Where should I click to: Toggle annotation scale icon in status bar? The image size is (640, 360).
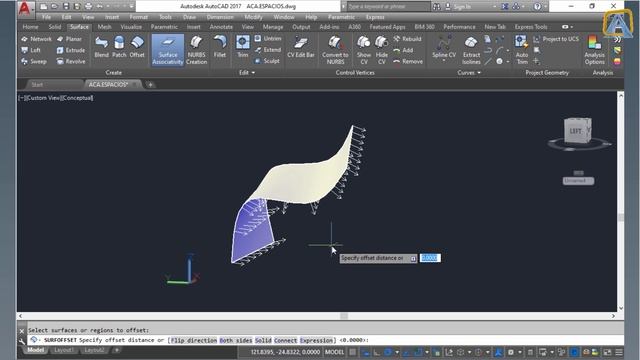[x=499, y=352]
